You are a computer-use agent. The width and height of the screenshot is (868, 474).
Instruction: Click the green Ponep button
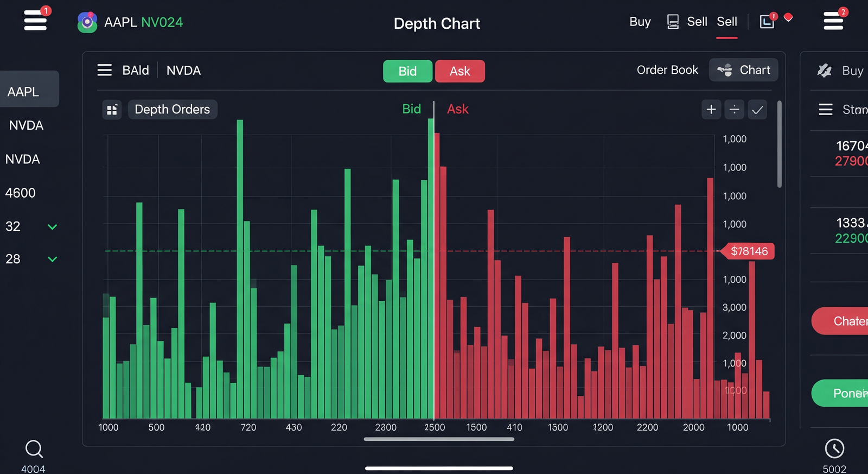(x=840, y=393)
